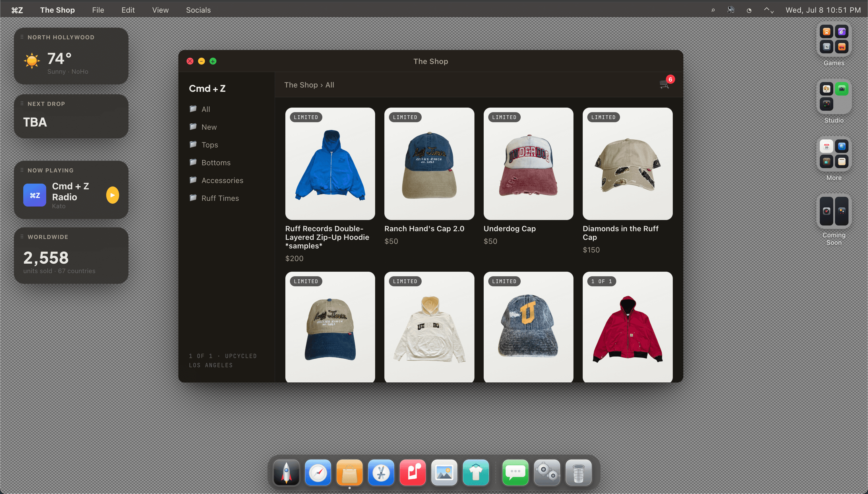
Task: Open the vinyl record app in Coming Soon
Action: coord(826,211)
